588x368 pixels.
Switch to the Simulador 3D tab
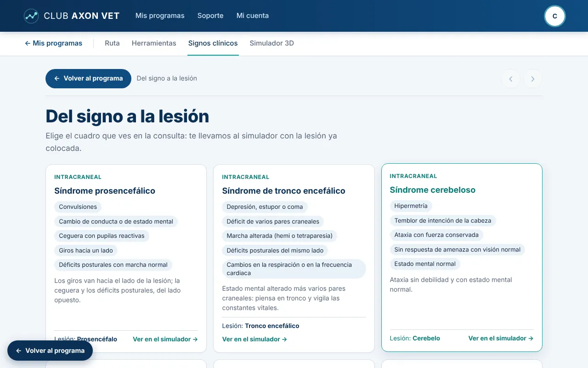(x=272, y=43)
